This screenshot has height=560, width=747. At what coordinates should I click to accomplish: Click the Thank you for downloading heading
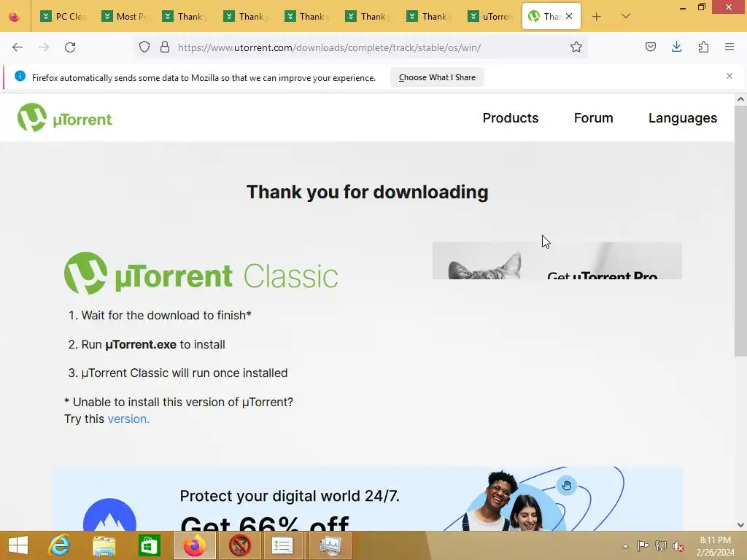point(368,192)
